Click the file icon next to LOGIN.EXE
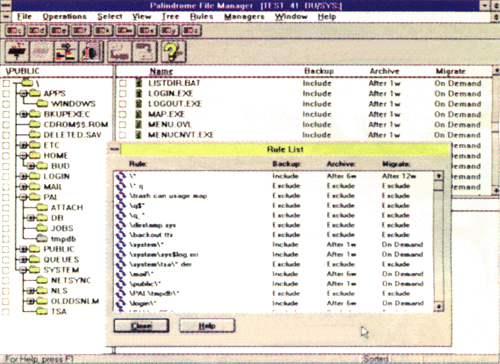Viewport: 500px width, 364px height. click(139, 93)
